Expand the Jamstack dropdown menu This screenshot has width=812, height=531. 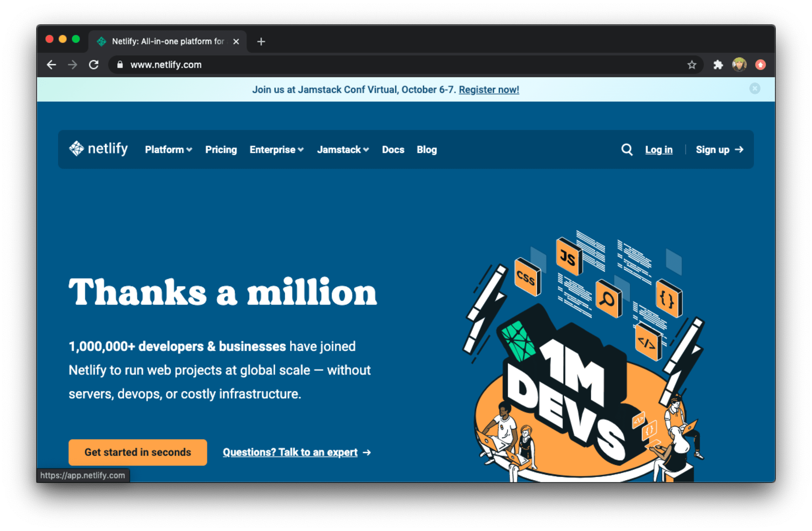tap(343, 149)
